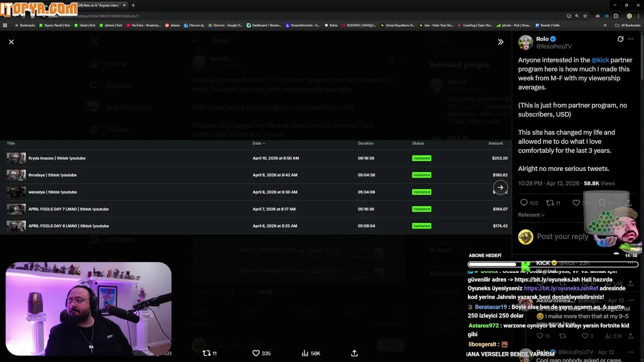Open jahrein - Kick | Strea... bookmark

(x=514, y=25)
